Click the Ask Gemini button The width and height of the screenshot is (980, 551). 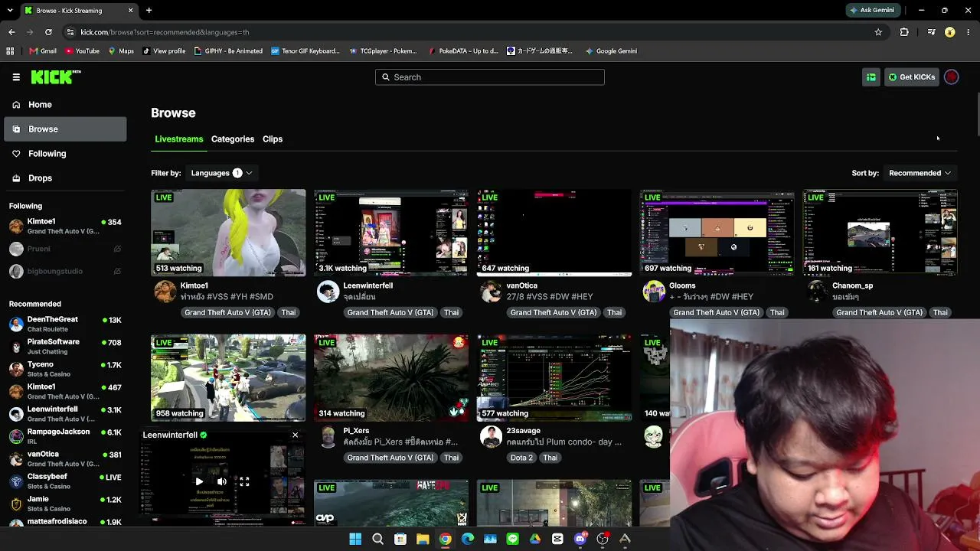click(x=871, y=10)
